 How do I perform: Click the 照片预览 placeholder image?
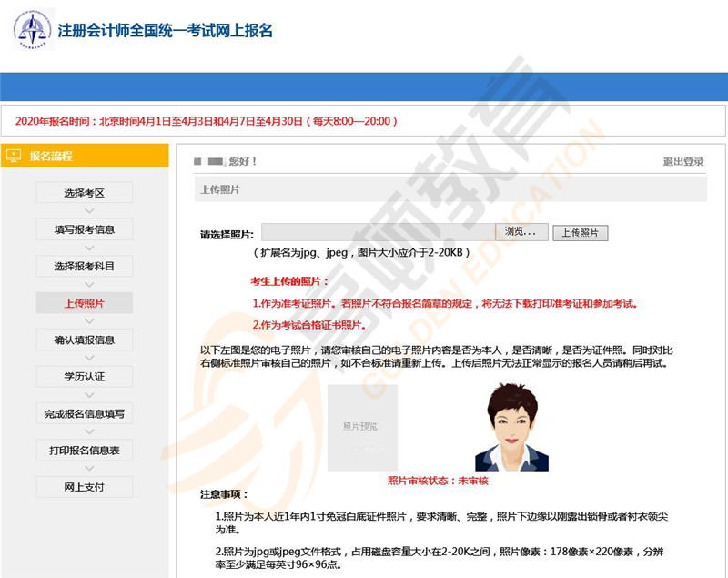(362, 427)
